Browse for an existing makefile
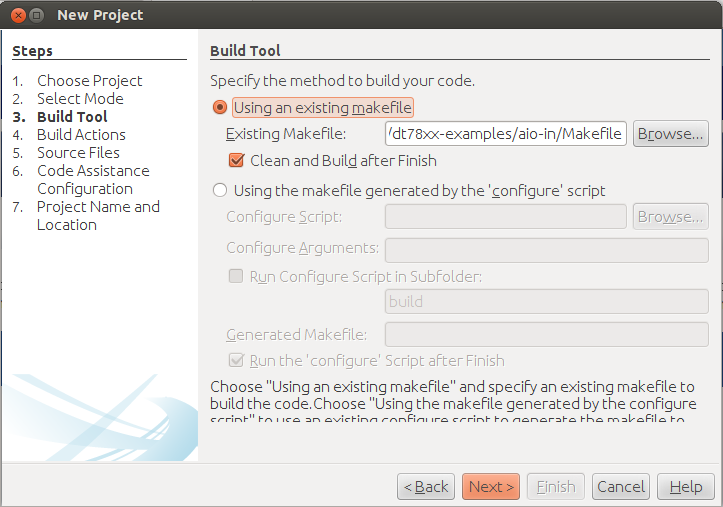 click(x=670, y=134)
